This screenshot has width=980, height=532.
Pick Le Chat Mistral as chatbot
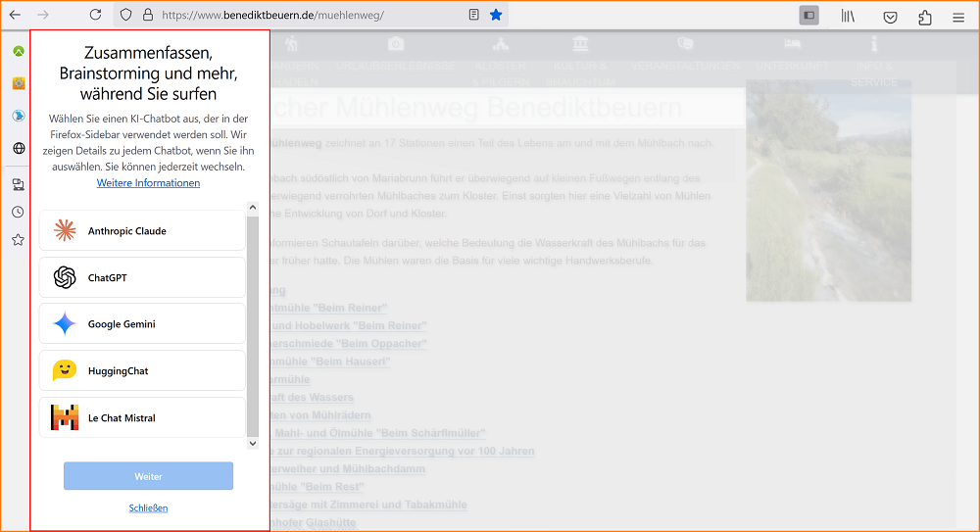coord(142,417)
